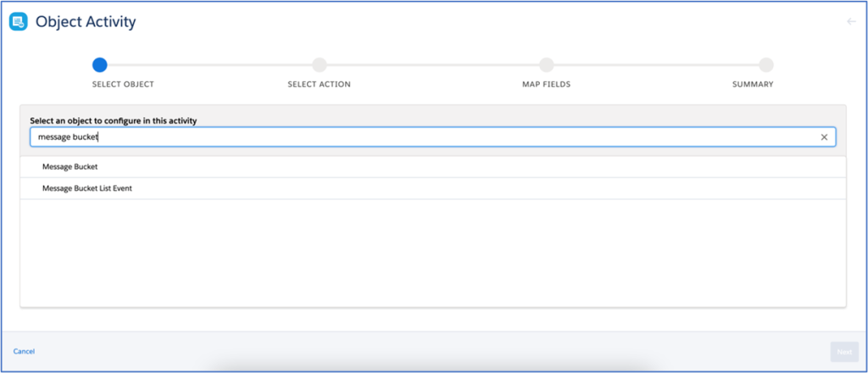
Task: Click the SELECT OBJECT step label
Action: point(123,85)
